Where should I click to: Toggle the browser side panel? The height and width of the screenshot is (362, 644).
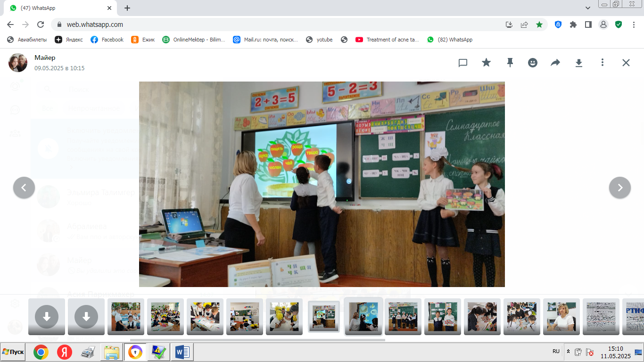[588, 25]
